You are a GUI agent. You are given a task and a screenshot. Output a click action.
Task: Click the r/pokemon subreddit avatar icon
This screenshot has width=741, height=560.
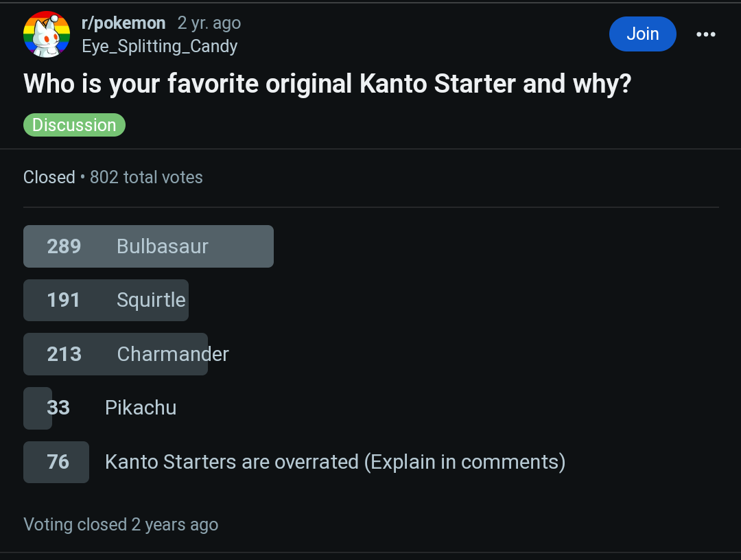pos(47,34)
